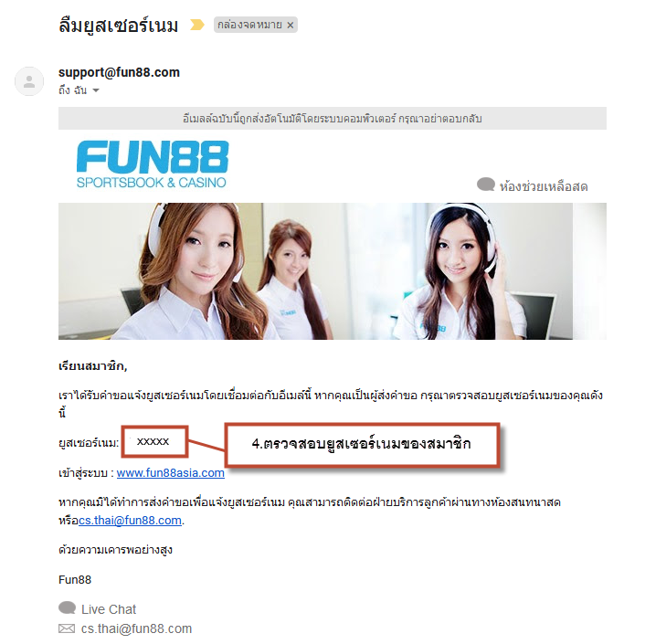Click sender address support@fun88.com
The image size is (645, 644).
tap(119, 72)
